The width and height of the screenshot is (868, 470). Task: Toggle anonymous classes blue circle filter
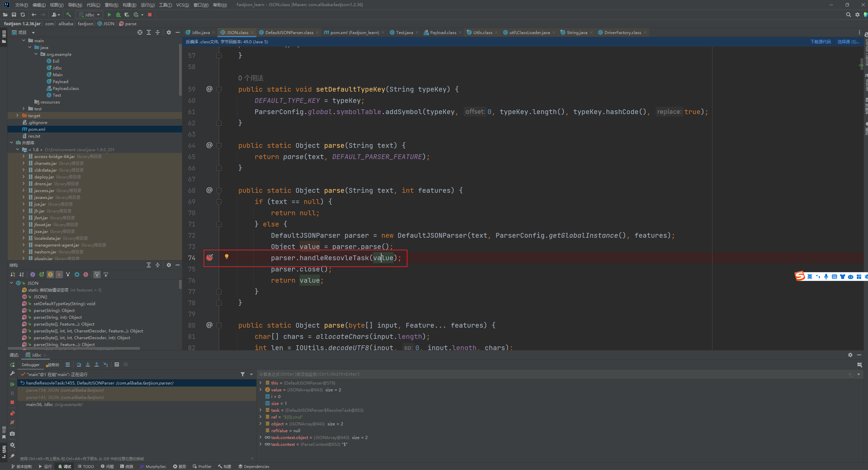click(x=77, y=275)
